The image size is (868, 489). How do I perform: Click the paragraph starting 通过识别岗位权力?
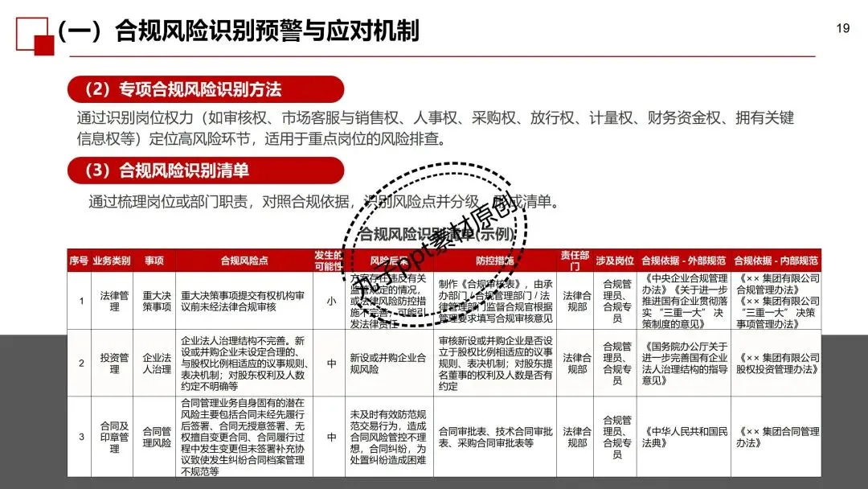(435, 128)
